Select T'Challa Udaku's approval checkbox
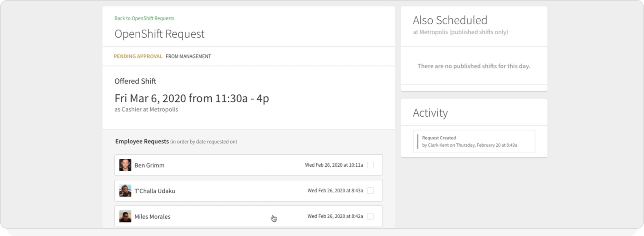The width and height of the screenshot is (644, 236). point(371,191)
